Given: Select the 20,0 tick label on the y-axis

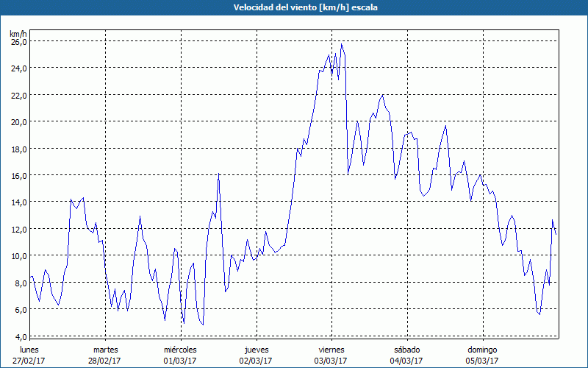Looking at the screenshot, I should (18, 122).
